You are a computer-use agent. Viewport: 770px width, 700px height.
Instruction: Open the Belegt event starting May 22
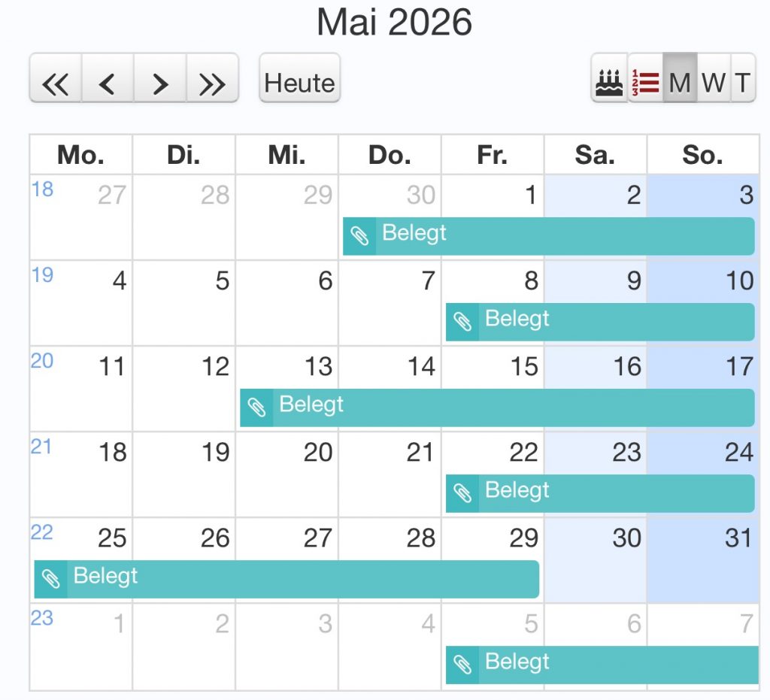[x=602, y=493]
